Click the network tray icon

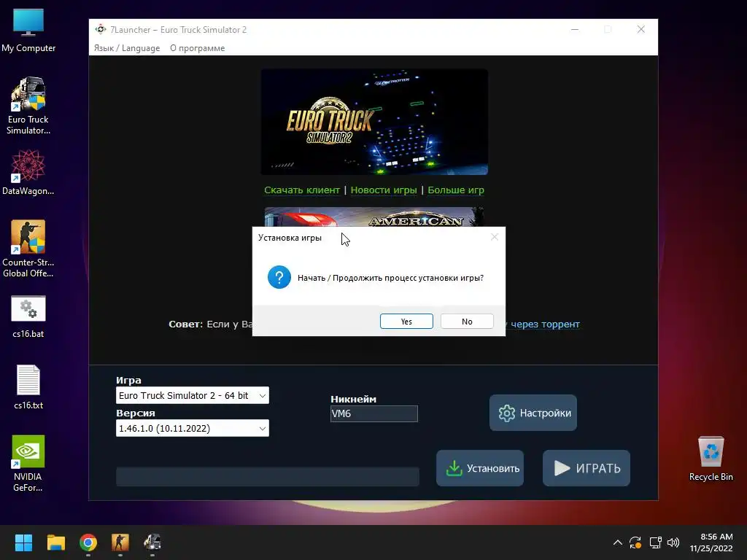click(656, 542)
